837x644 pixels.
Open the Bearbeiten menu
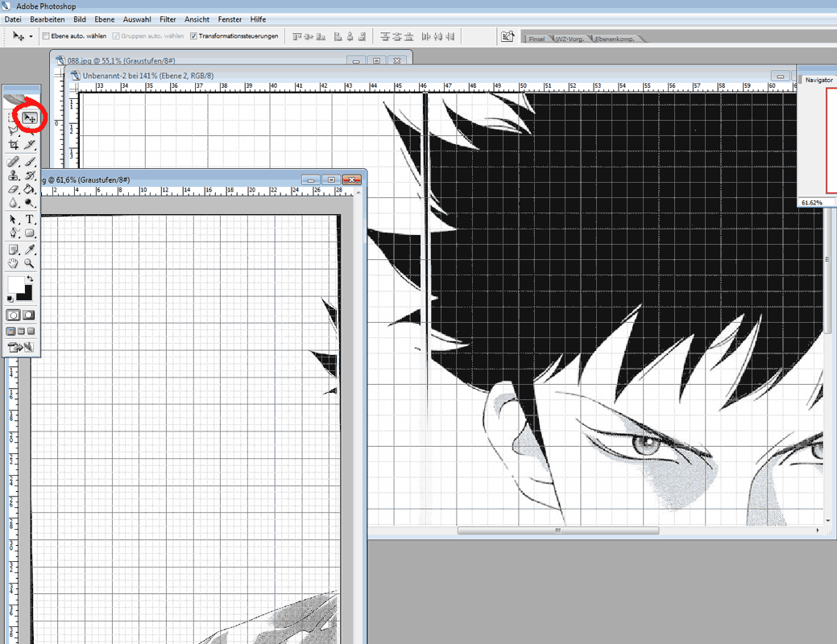(x=48, y=19)
